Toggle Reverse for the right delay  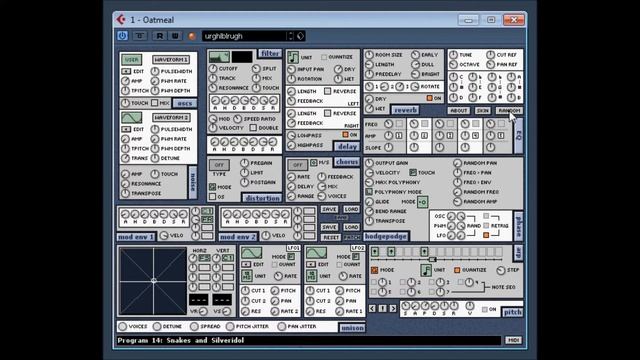327,113
